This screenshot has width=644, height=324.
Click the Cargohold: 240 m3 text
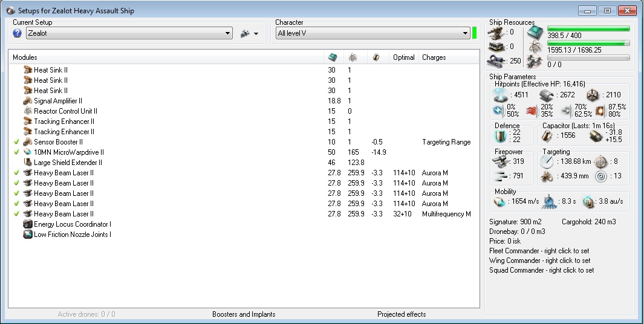click(588, 222)
